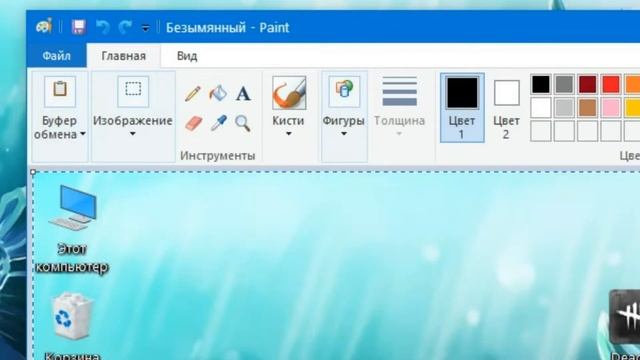Screen dimensions: 640x360
Task: Expand the Кисти dropdown arrow
Action: [289, 134]
